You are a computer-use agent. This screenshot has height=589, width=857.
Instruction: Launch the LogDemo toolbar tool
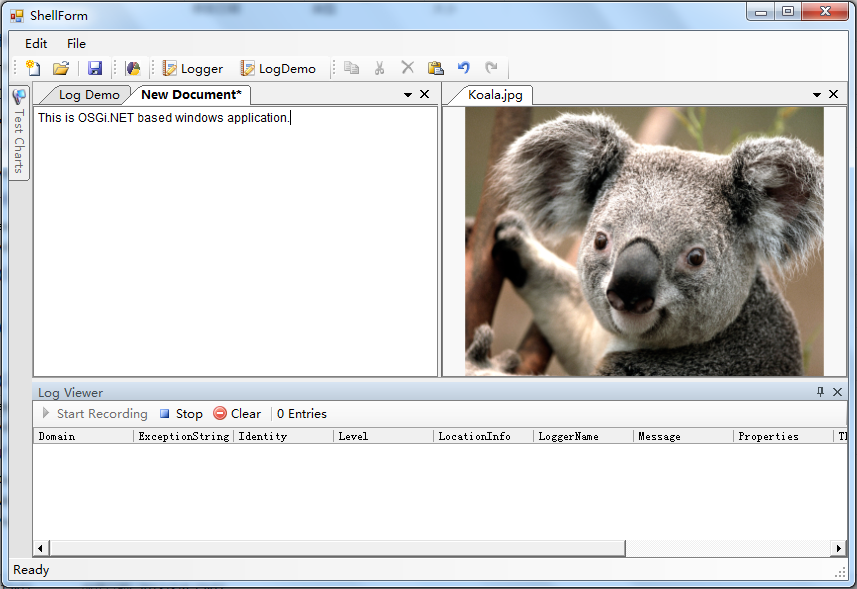click(x=282, y=68)
